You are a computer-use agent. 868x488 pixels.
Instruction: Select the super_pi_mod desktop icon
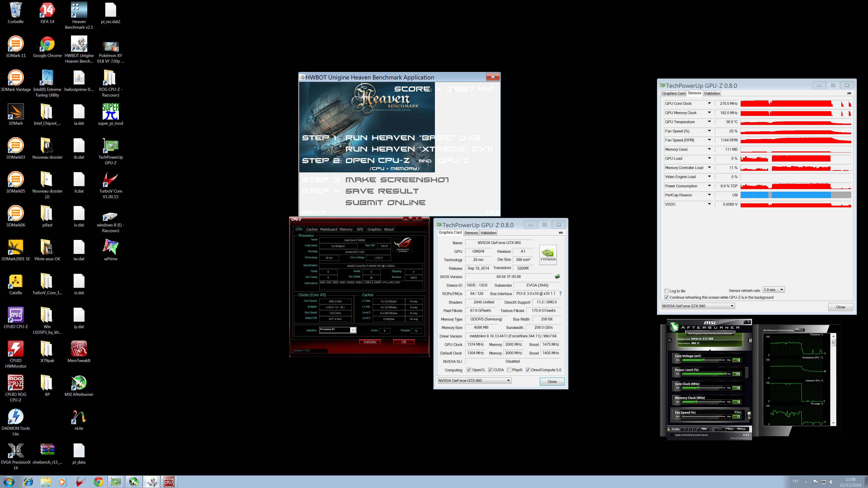click(111, 115)
